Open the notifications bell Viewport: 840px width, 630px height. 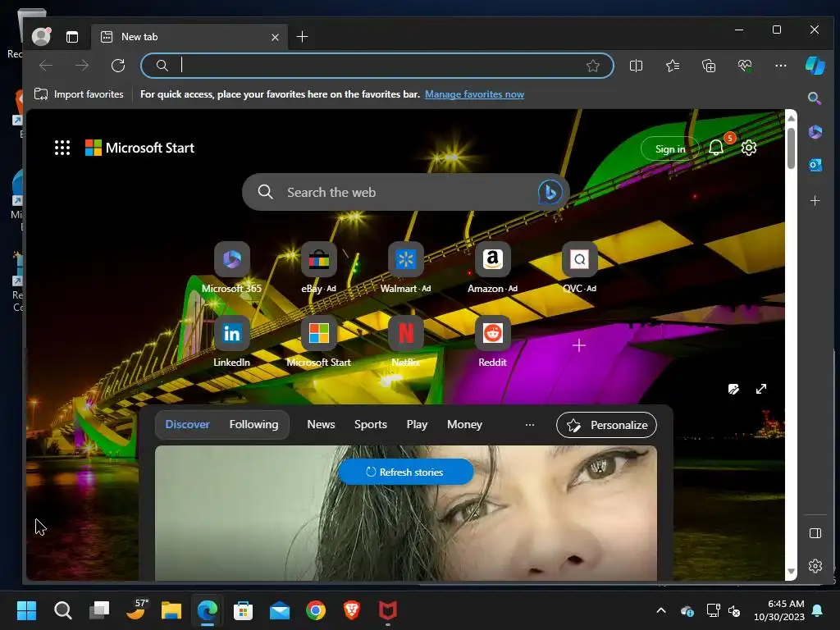[x=716, y=148]
